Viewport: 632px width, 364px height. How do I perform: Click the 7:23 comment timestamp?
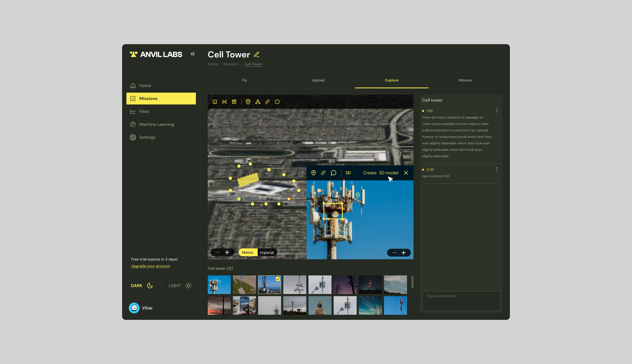429,111
